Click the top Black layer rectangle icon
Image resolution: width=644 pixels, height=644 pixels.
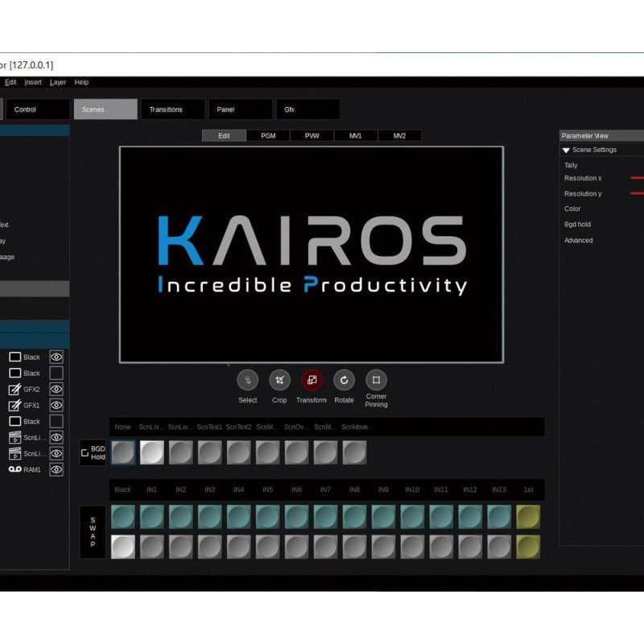click(x=14, y=357)
